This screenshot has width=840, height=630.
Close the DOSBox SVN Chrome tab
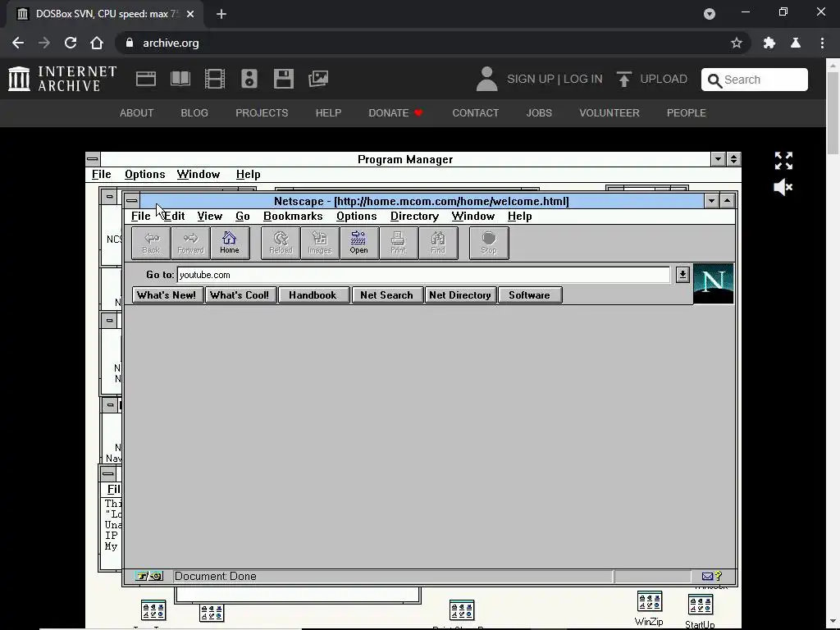tap(190, 14)
